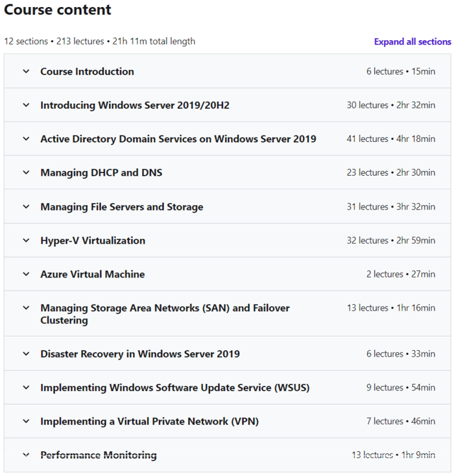The height and width of the screenshot is (476, 454).
Task: Expand the Performance Monitoring chevron
Action: coord(26,455)
